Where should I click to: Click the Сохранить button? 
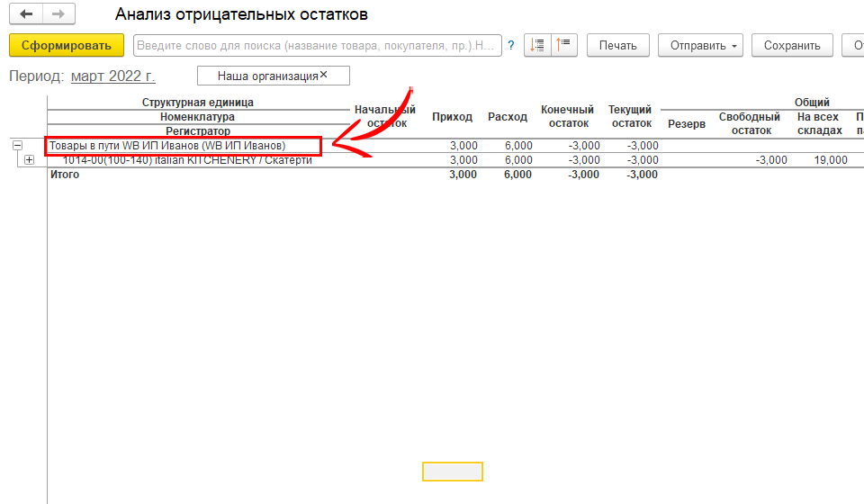(792, 45)
